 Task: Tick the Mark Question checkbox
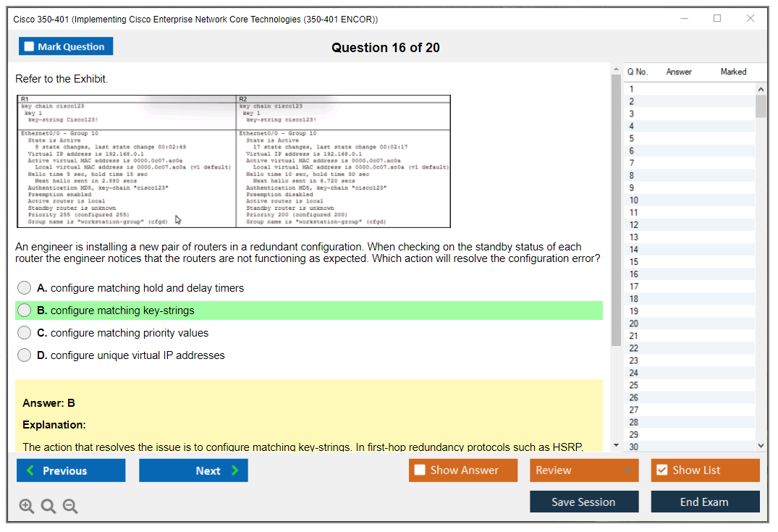click(29, 46)
